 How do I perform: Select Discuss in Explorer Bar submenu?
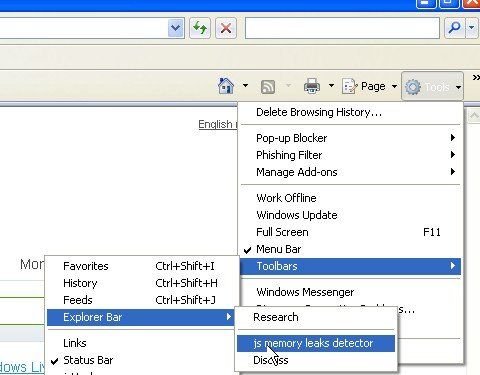(x=316, y=360)
